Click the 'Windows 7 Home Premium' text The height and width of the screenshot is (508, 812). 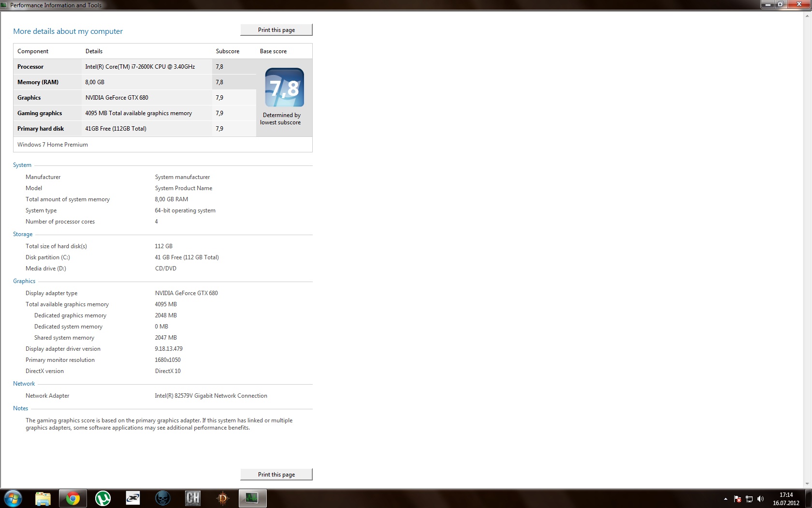pyautogui.click(x=53, y=145)
